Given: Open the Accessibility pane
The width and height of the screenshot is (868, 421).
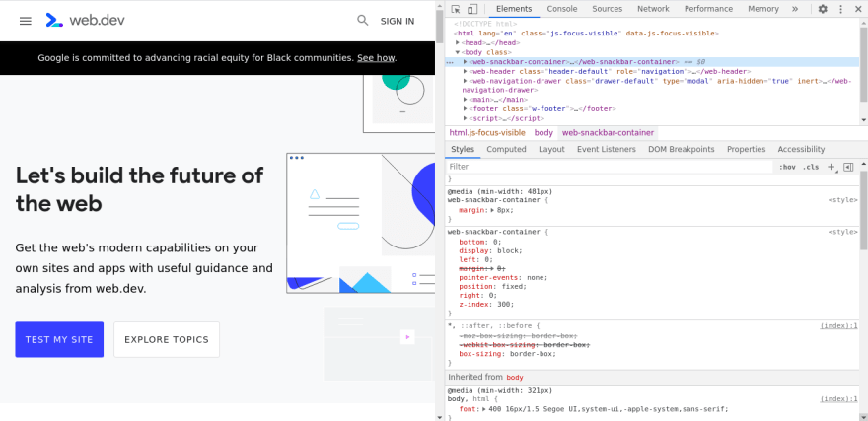Looking at the screenshot, I should click(801, 149).
